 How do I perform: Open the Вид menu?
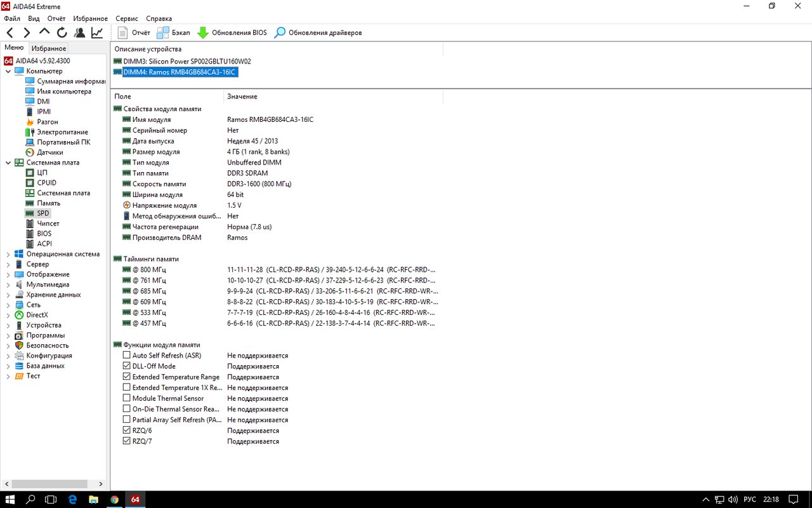pyautogui.click(x=34, y=18)
